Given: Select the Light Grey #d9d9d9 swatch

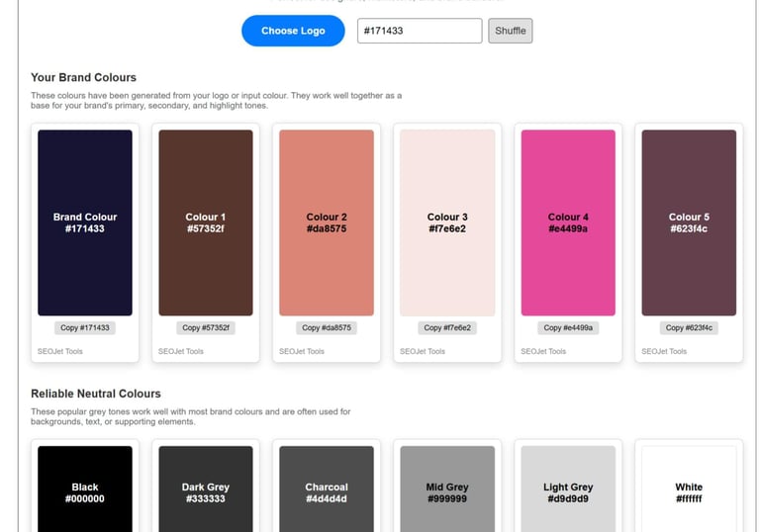Looking at the screenshot, I should pyautogui.click(x=568, y=489).
